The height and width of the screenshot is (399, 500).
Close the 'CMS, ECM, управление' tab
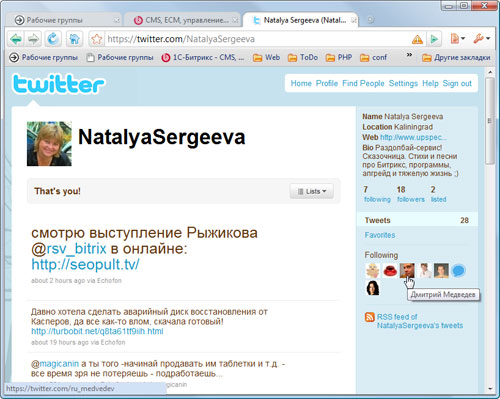click(x=235, y=20)
